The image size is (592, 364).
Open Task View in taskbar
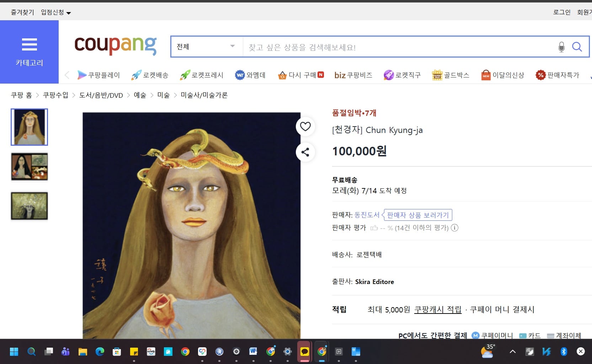click(x=48, y=352)
